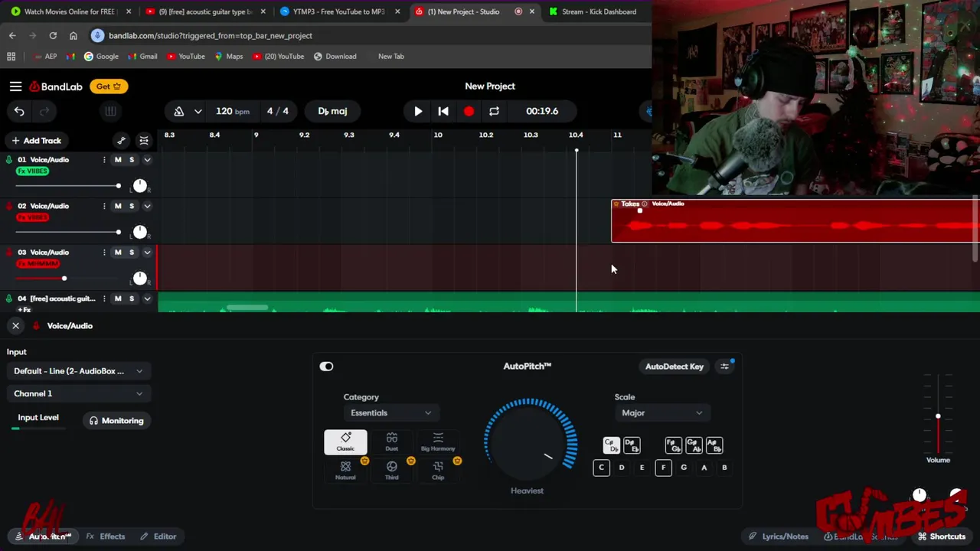Image resolution: width=980 pixels, height=551 pixels.
Task: Select the Duet AutoPitch preset
Action: pyautogui.click(x=392, y=442)
